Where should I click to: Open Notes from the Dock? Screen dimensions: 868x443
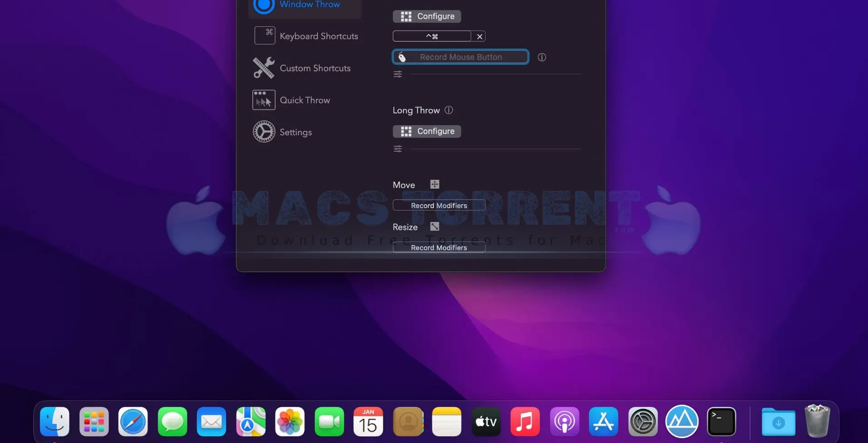tap(447, 422)
